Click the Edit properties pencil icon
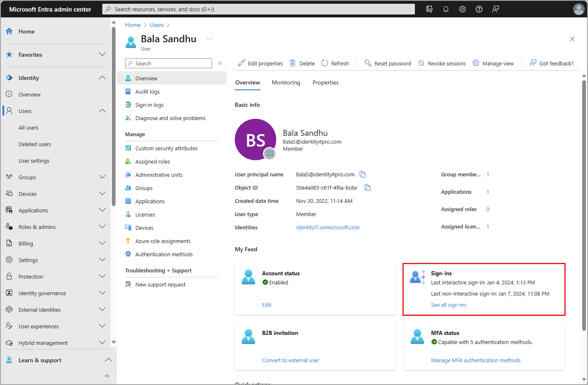Image resolution: width=588 pixels, height=385 pixels. (x=241, y=63)
